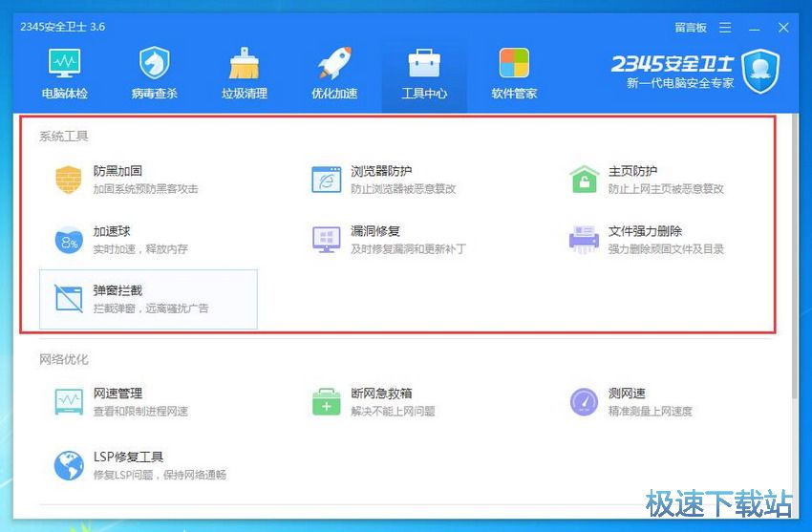
Task: Click description 实时加速，释放内存
Action: (140, 249)
